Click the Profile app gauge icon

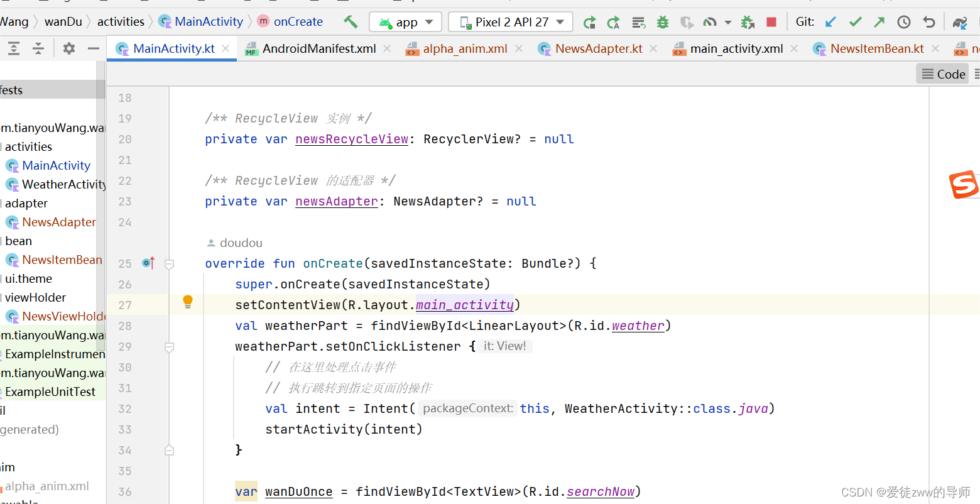[710, 23]
